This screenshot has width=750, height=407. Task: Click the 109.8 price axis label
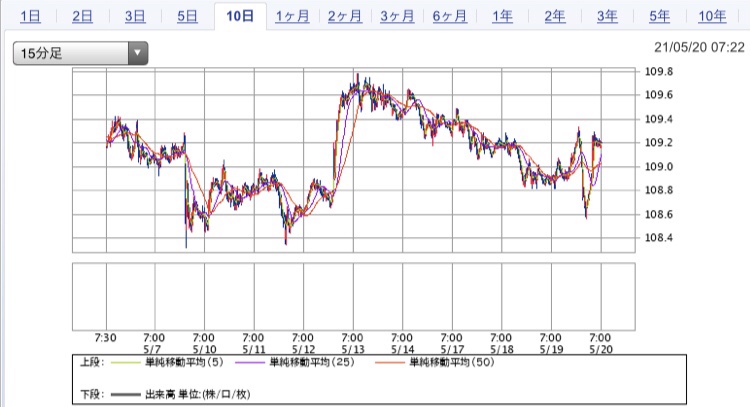pos(659,72)
